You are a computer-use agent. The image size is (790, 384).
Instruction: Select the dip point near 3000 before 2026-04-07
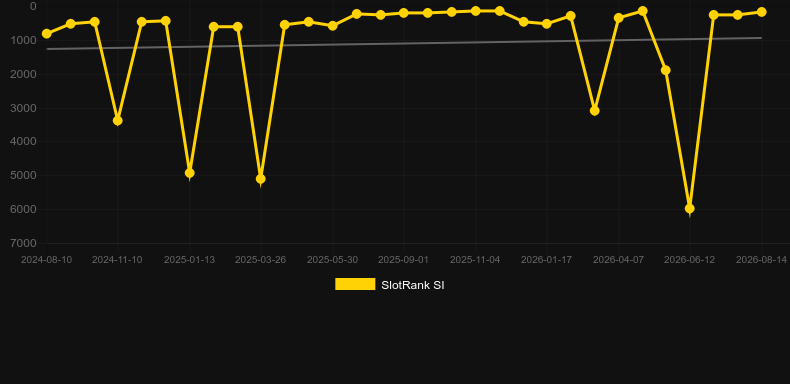point(595,110)
